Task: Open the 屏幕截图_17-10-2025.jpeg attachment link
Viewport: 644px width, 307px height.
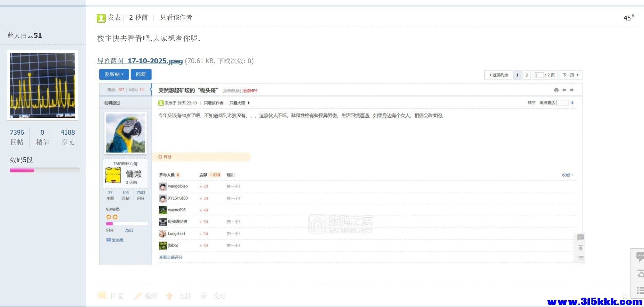Action: 140,61
